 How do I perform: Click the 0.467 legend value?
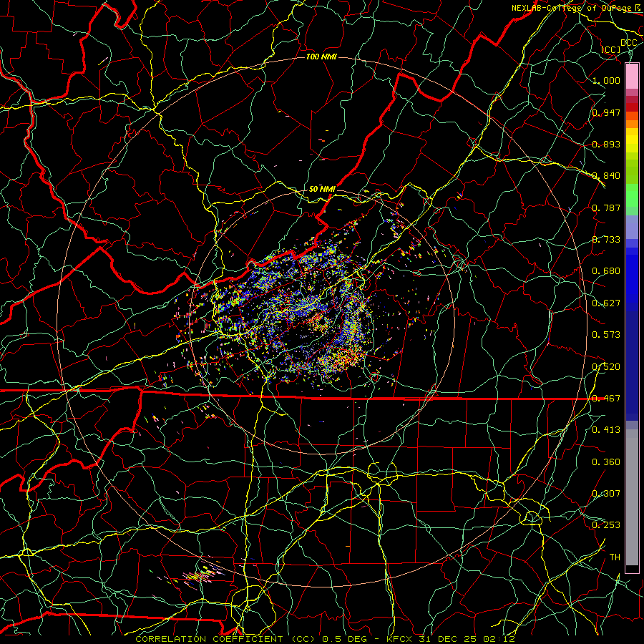[606, 399]
